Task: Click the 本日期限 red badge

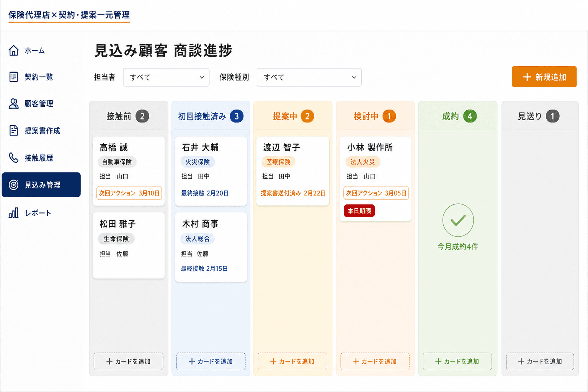Action: coord(359,211)
